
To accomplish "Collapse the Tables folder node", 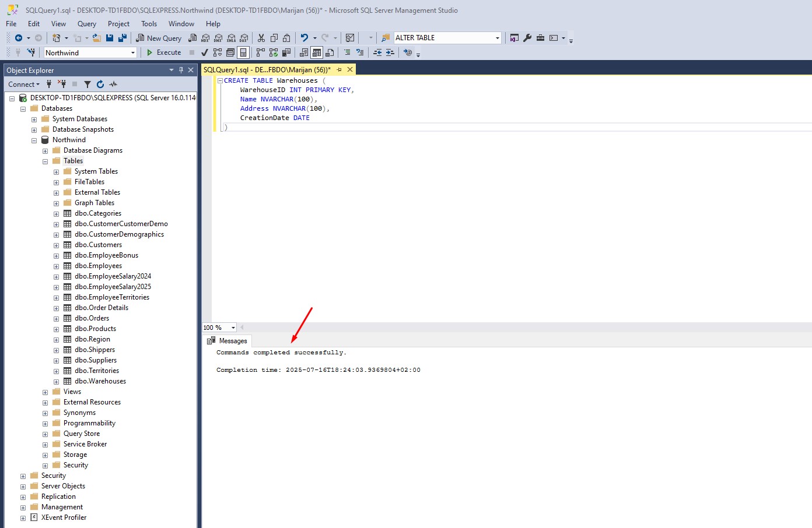I will coord(45,161).
